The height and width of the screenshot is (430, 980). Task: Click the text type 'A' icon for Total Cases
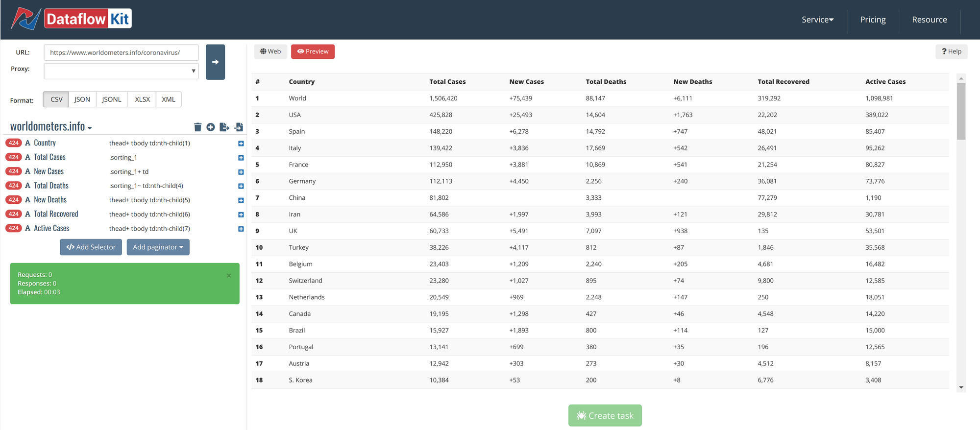point(28,157)
